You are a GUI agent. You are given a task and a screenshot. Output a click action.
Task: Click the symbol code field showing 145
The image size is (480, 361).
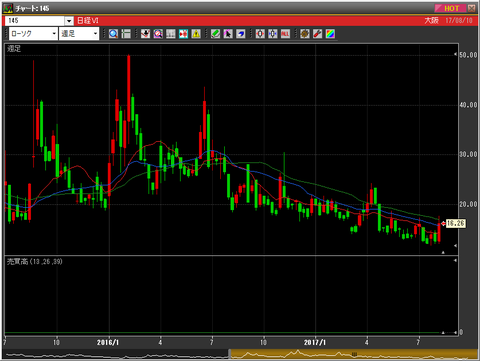point(35,21)
